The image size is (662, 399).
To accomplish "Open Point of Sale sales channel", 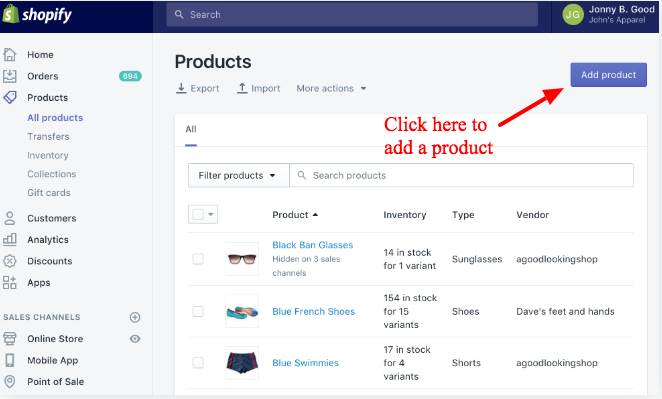I will pos(55,382).
